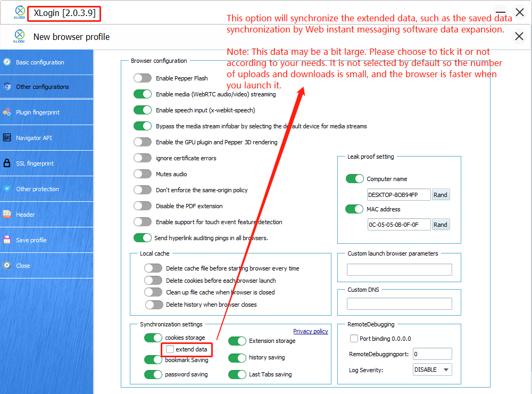This screenshot has height=394, width=532.
Task: Click the Save profile disk icon
Action: pyautogui.click(x=7, y=240)
